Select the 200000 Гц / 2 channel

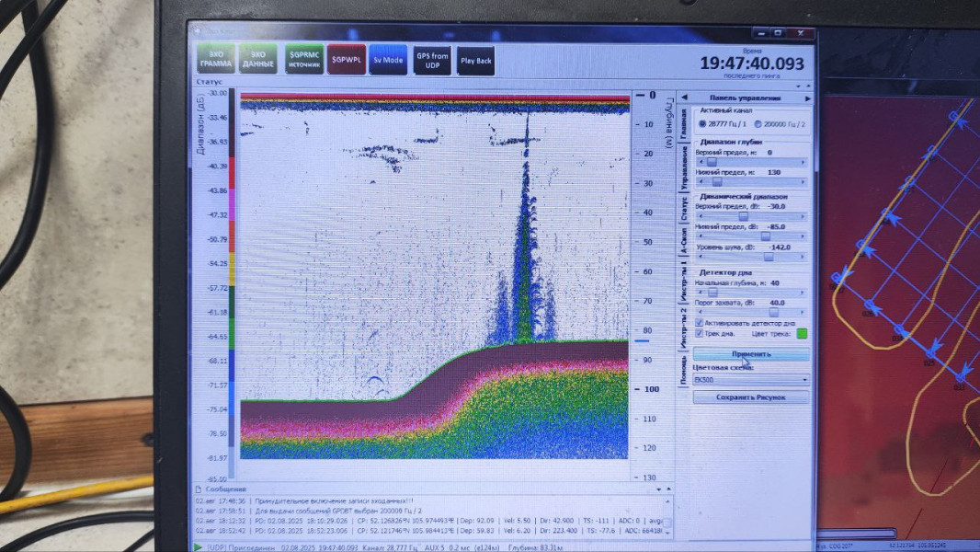pos(758,123)
